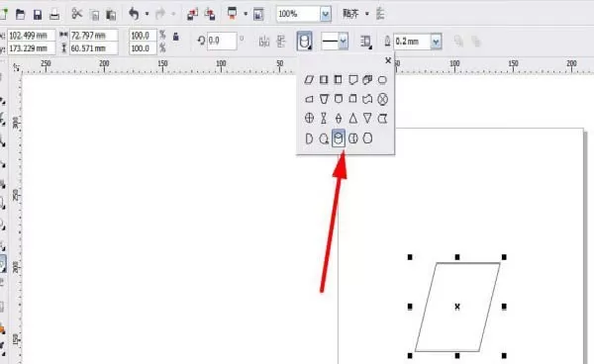Choose the upward triangle (extract) shape
594x364 pixels.
pos(353,119)
